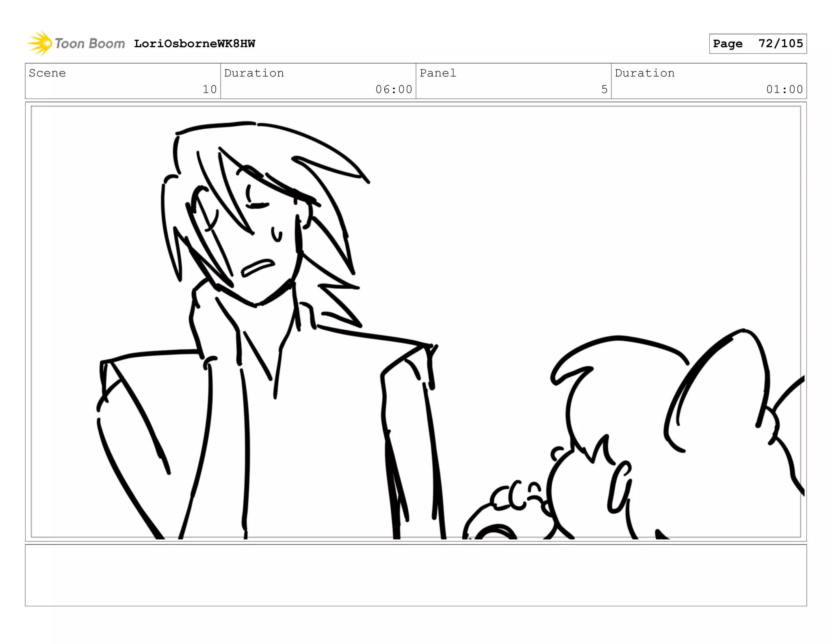Screen dimensions: 832x644
Task: Click the Toon Boom wordmark text
Action: tap(90, 43)
